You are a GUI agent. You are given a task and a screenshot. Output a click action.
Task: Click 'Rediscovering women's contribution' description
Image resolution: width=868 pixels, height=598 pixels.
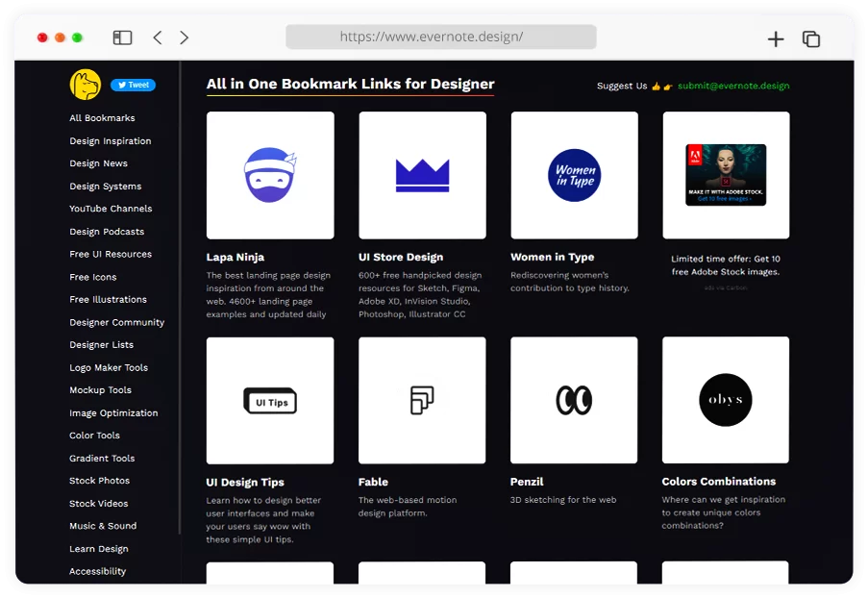[570, 282]
